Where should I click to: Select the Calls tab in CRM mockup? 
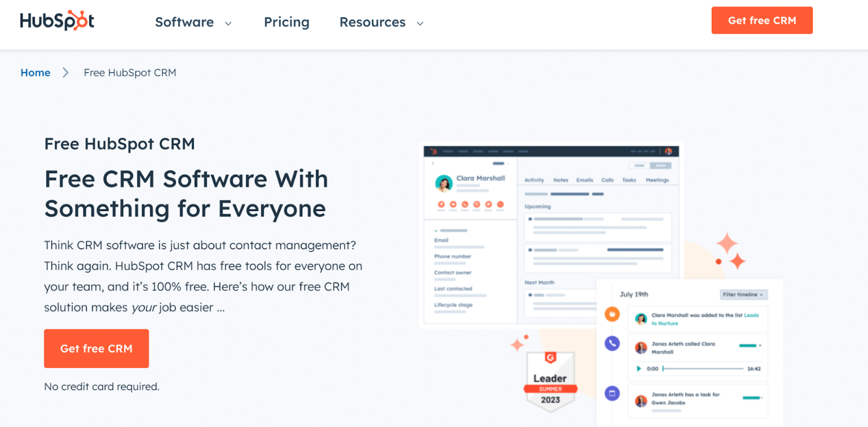607,180
